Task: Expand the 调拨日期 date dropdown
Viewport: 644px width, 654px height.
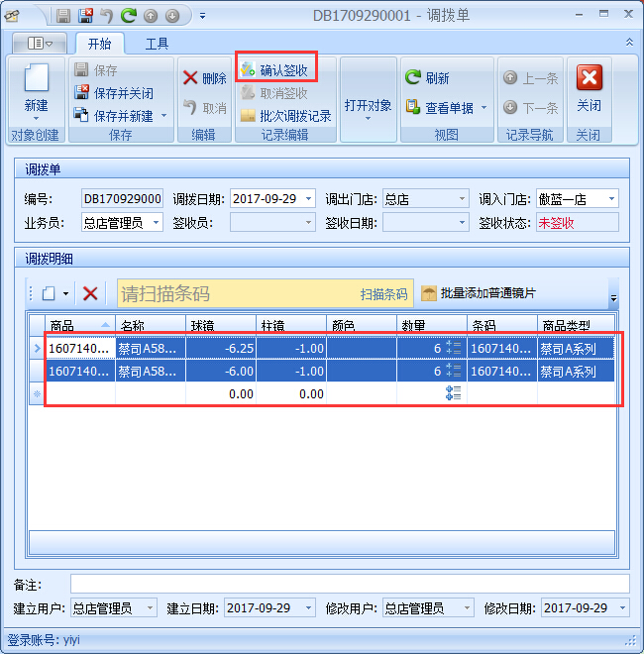Action: pyautogui.click(x=309, y=199)
